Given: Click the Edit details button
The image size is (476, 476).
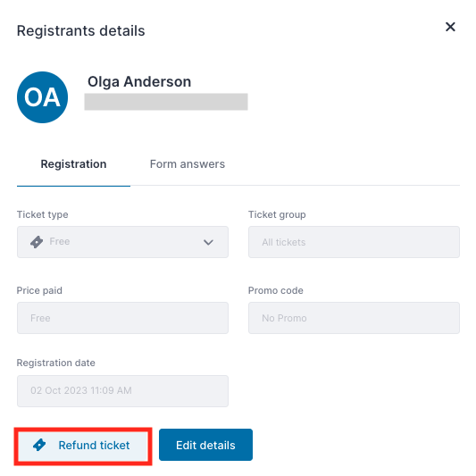Looking at the screenshot, I should pyautogui.click(x=205, y=445).
